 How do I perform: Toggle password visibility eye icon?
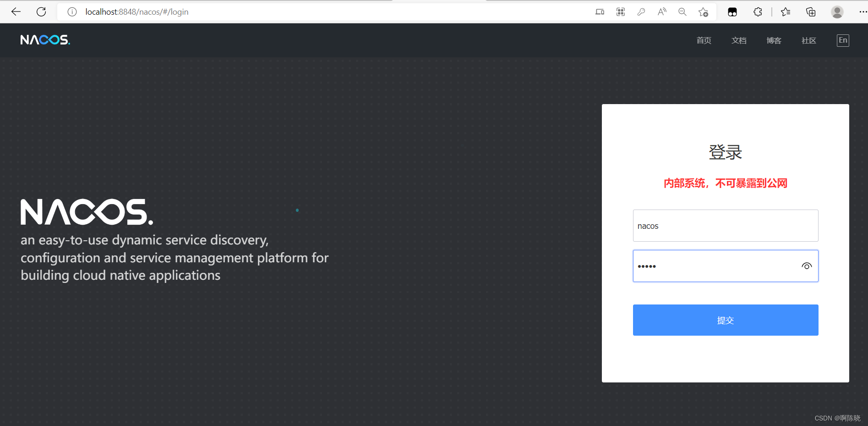pyautogui.click(x=807, y=266)
